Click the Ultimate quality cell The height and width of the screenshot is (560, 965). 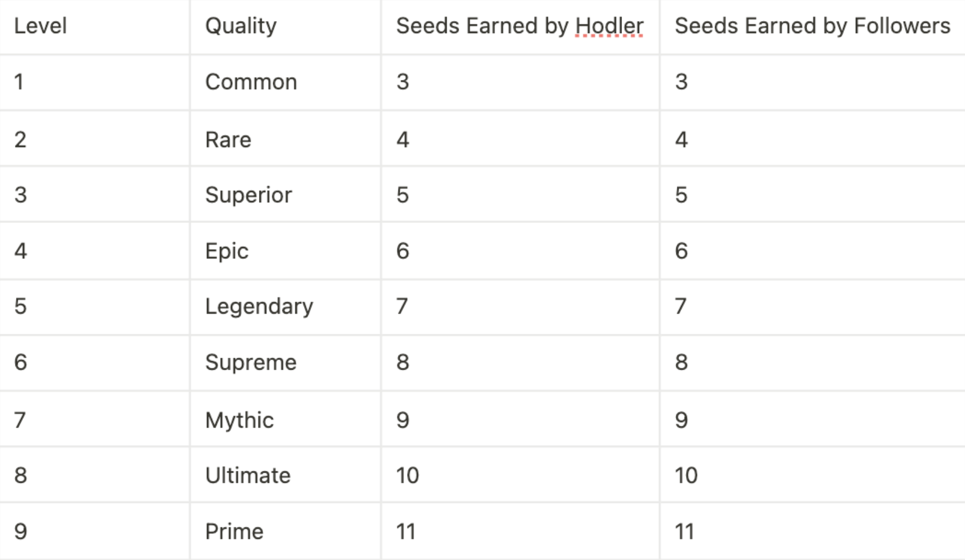[x=248, y=476]
